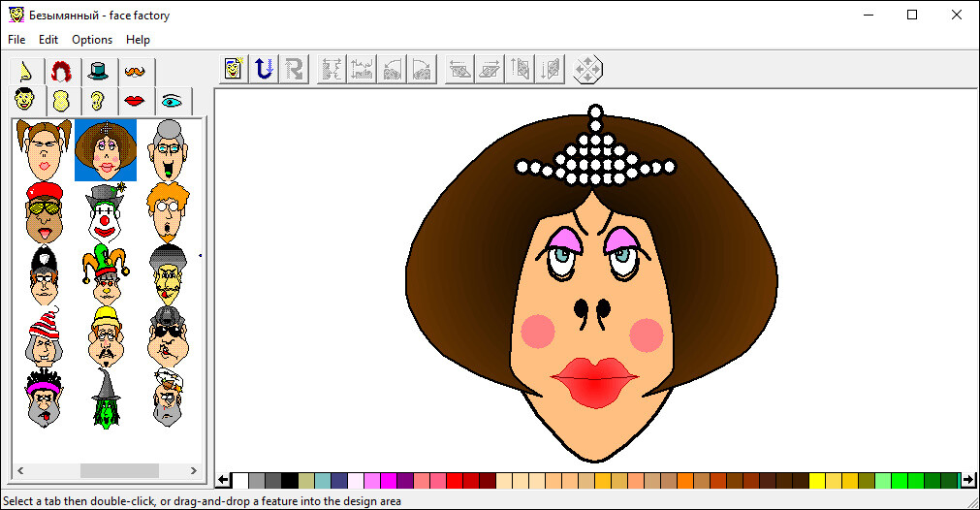
Task: Open the Help menu
Action: click(x=138, y=40)
